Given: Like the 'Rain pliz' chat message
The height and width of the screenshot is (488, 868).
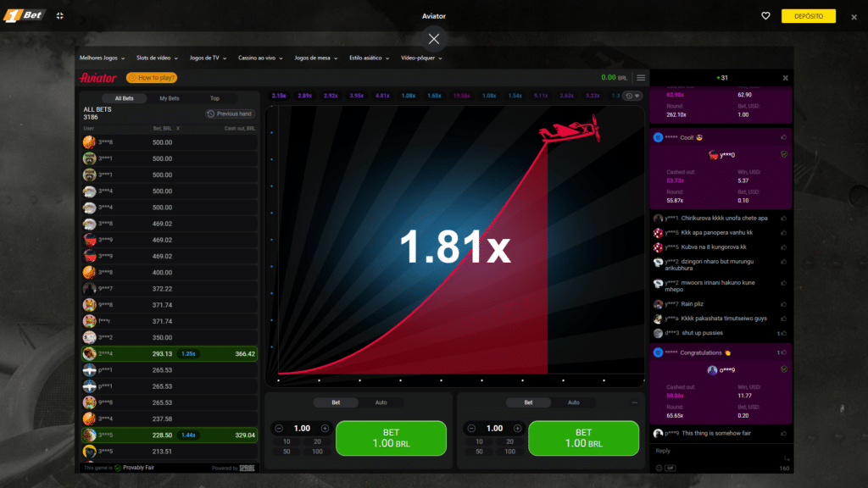Looking at the screenshot, I should (784, 304).
